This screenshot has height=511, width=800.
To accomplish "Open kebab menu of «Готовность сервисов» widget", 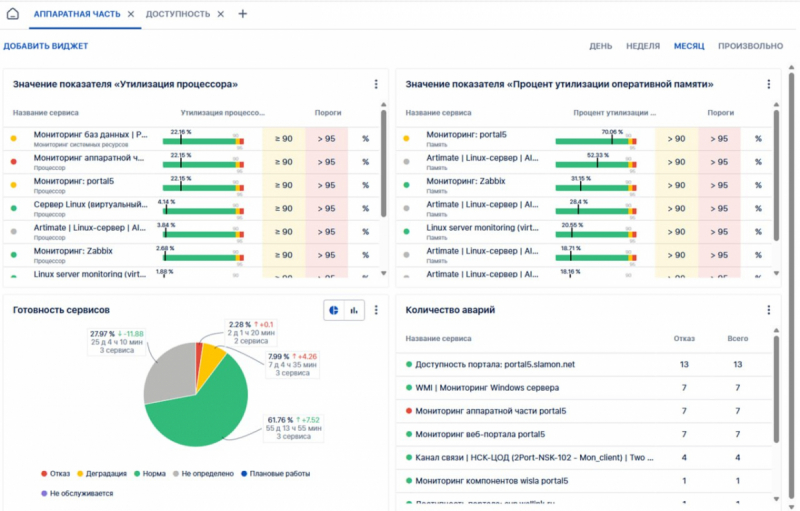I will [x=376, y=311].
